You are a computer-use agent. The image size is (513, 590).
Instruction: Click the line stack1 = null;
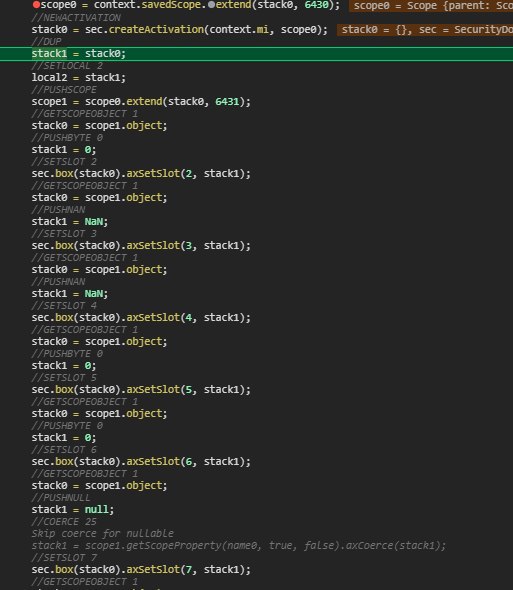click(73, 510)
